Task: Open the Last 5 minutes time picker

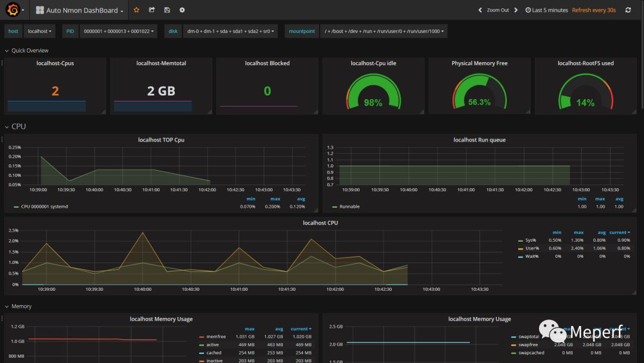Action: tap(546, 10)
